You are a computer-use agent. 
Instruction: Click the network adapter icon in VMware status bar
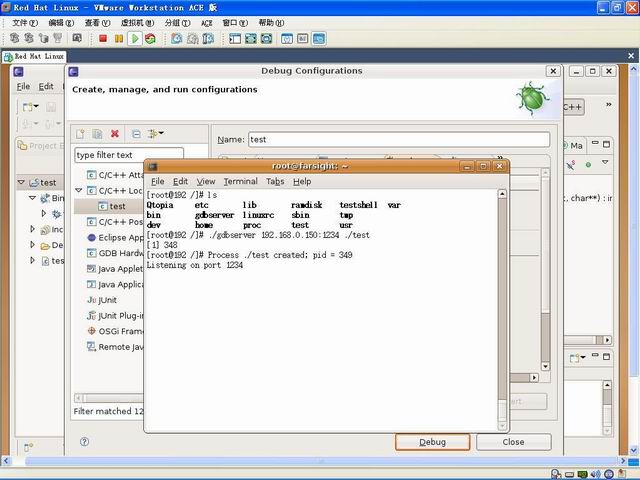click(x=582, y=474)
